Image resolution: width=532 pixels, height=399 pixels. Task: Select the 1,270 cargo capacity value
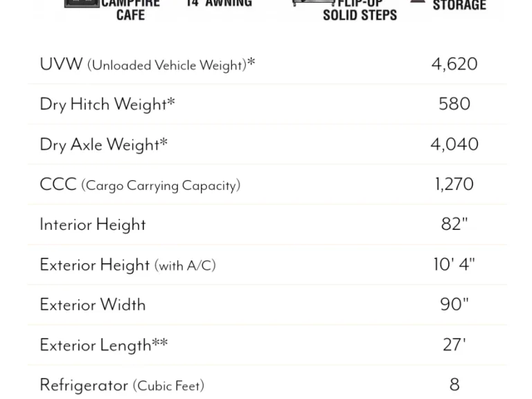point(454,184)
